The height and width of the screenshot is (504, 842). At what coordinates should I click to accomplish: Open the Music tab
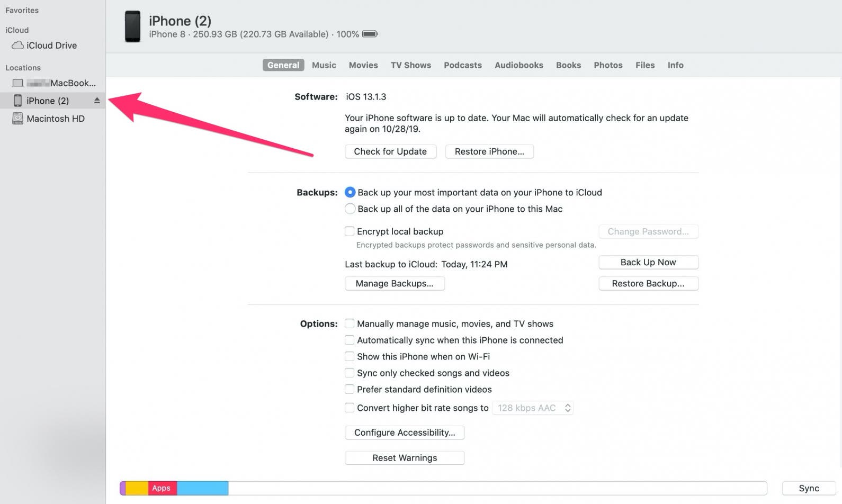pyautogui.click(x=324, y=65)
